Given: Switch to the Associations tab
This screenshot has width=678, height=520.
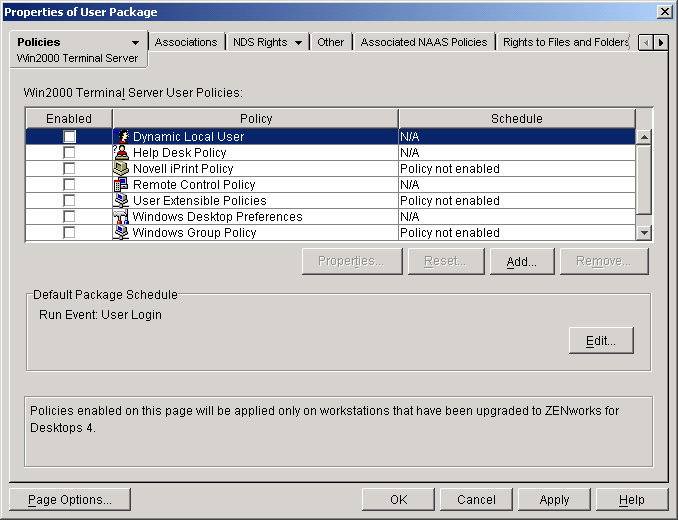Looking at the screenshot, I should tap(186, 42).
